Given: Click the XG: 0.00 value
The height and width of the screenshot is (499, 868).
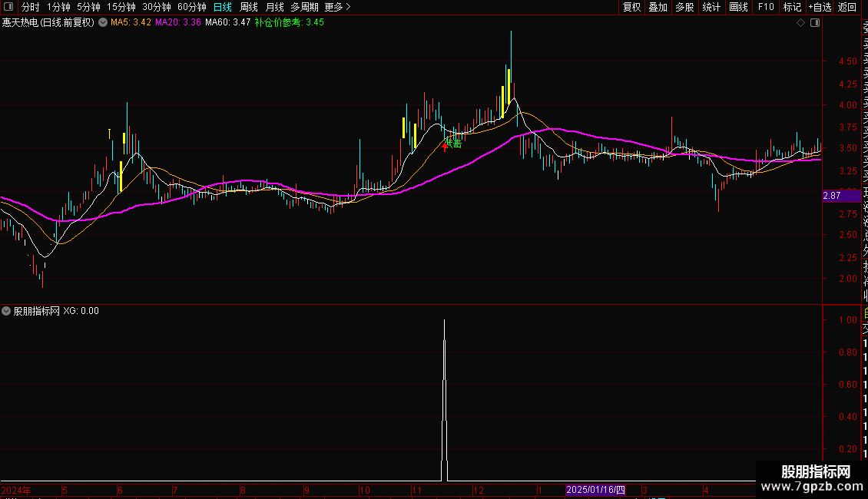Looking at the screenshot, I should pos(81,311).
